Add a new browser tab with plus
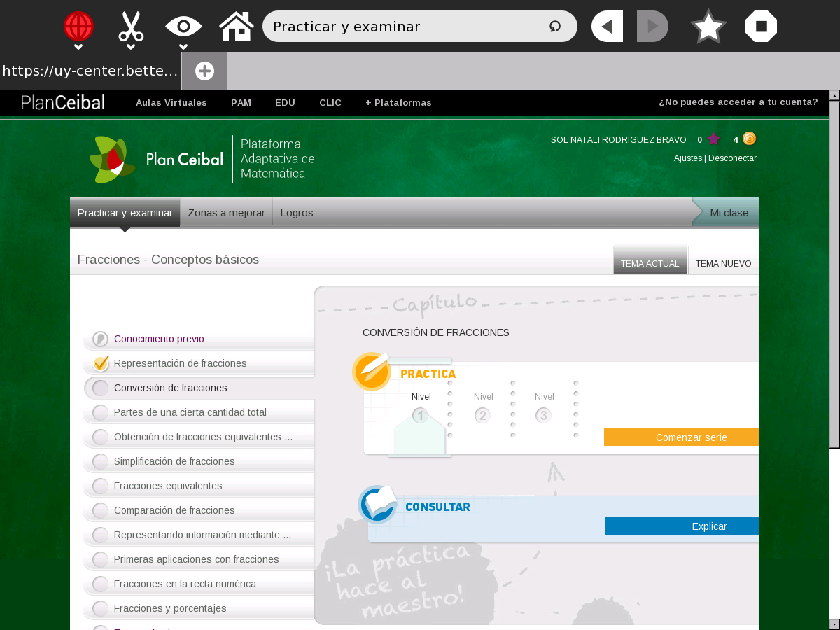Image resolution: width=840 pixels, height=630 pixels. 204,71
